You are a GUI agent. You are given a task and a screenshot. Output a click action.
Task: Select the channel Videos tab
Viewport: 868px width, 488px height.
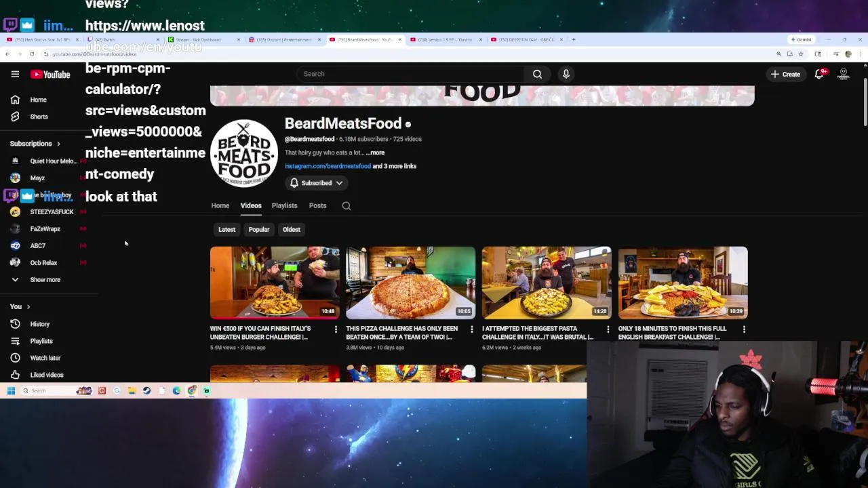coord(250,205)
